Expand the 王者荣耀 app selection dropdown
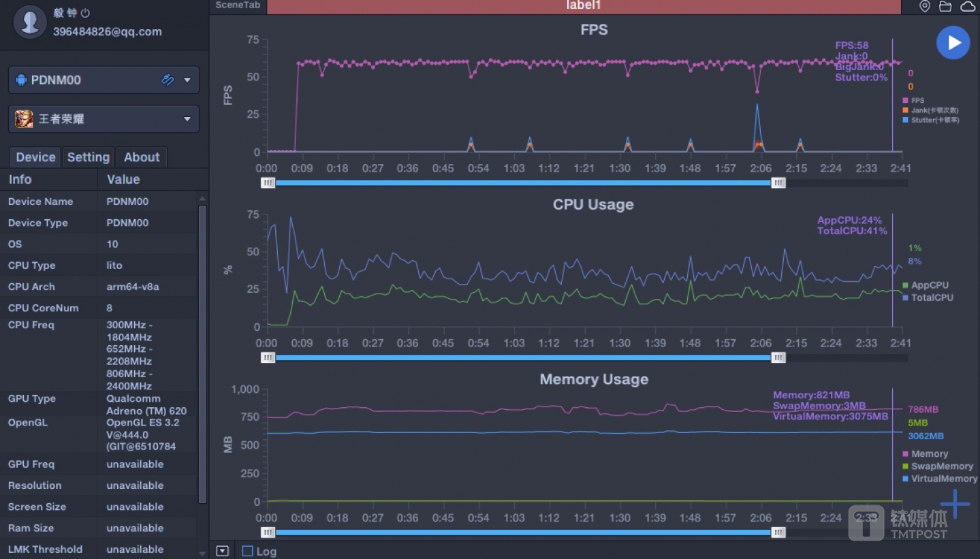Screen dimensions: 980x559 pyautogui.click(x=187, y=120)
